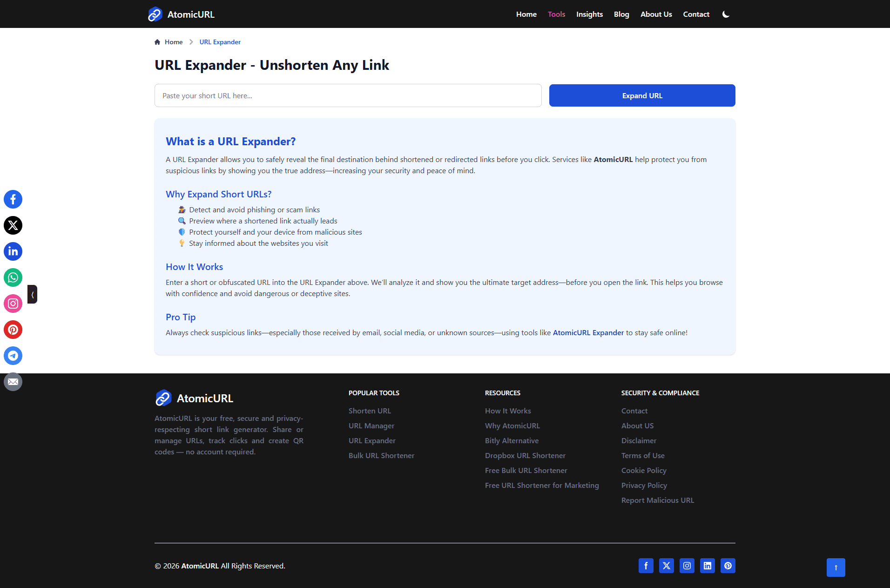890x588 pixels.
Task: Click 'Preview where a shortened link actually leads'
Action: pyautogui.click(x=263, y=221)
